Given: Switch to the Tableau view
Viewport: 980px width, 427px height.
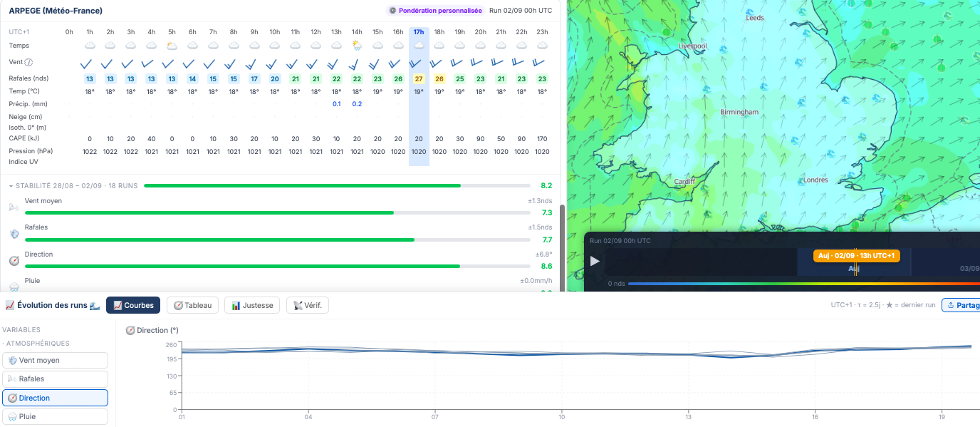Looking at the screenshot, I should point(192,305).
